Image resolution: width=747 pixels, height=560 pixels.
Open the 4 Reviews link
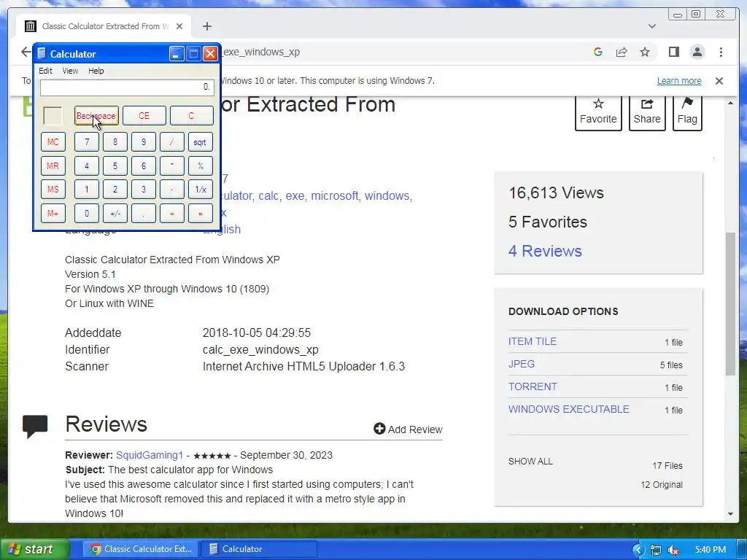pos(545,251)
